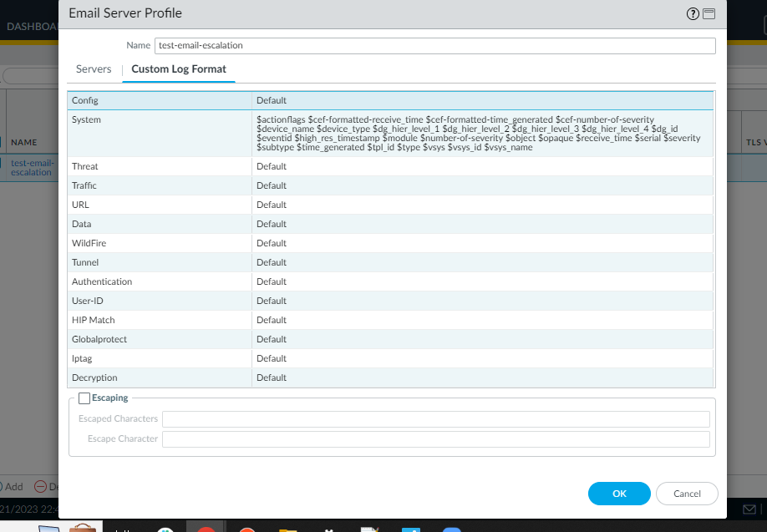This screenshot has width=767, height=532.
Task: Open the Threat log format row
Action: click(390, 166)
